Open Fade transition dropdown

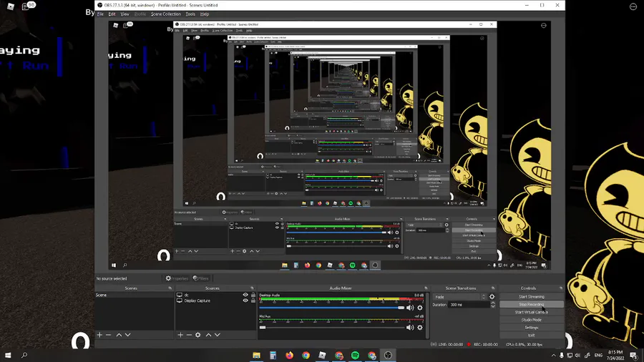[460, 297]
